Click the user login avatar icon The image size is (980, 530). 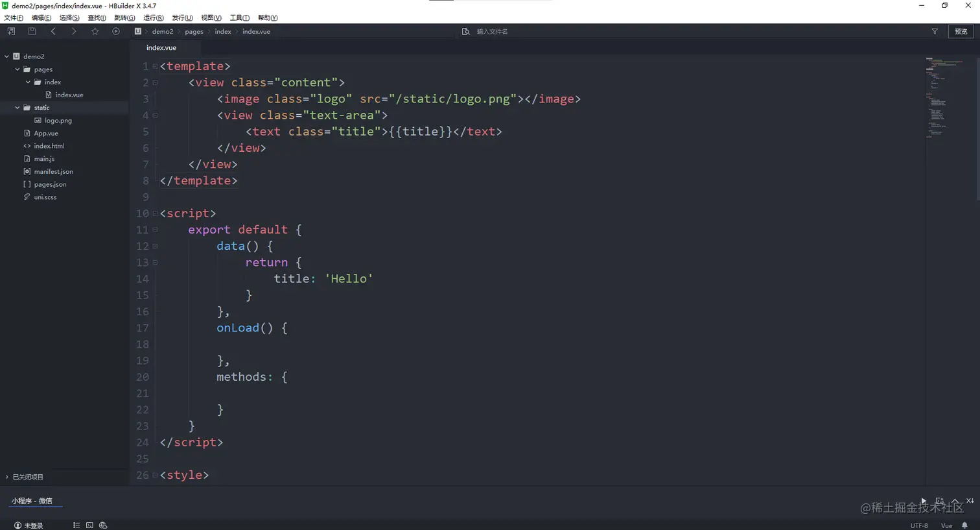coord(17,525)
